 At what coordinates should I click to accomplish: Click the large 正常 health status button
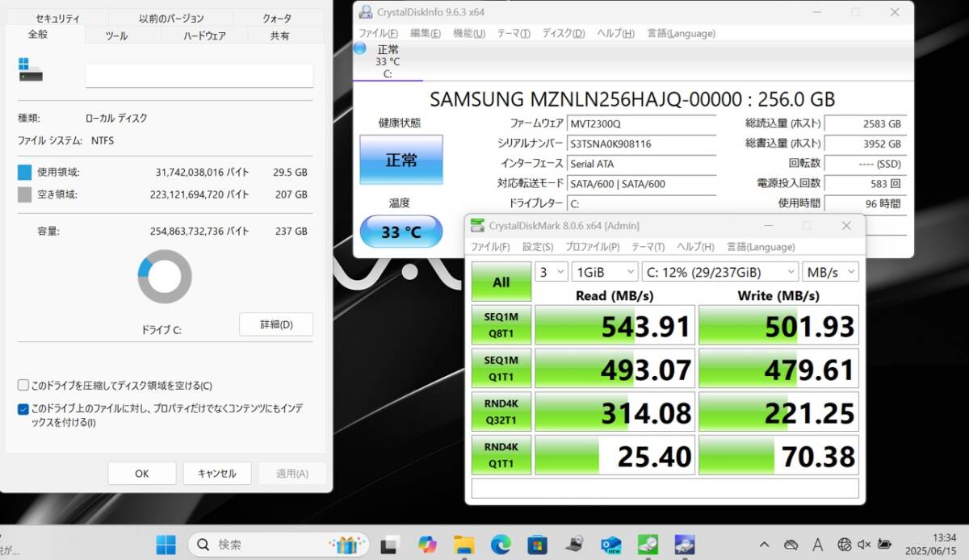pyautogui.click(x=401, y=160)
